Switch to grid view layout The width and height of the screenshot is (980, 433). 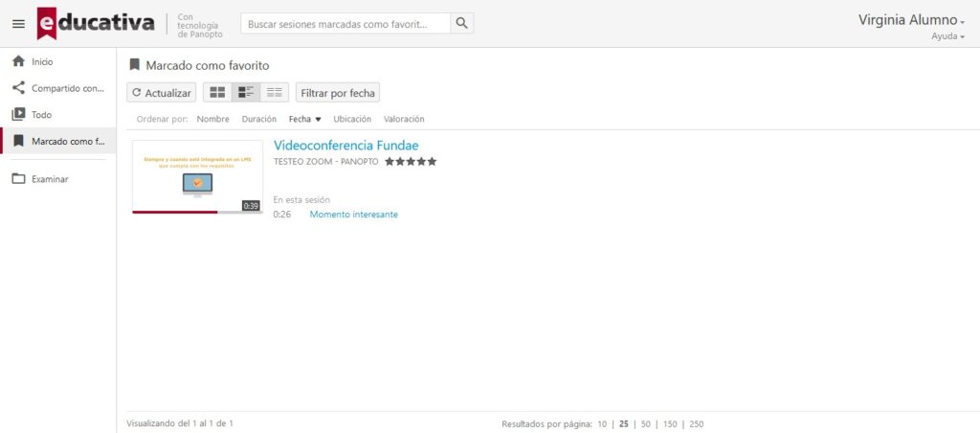tap(217, 93)
